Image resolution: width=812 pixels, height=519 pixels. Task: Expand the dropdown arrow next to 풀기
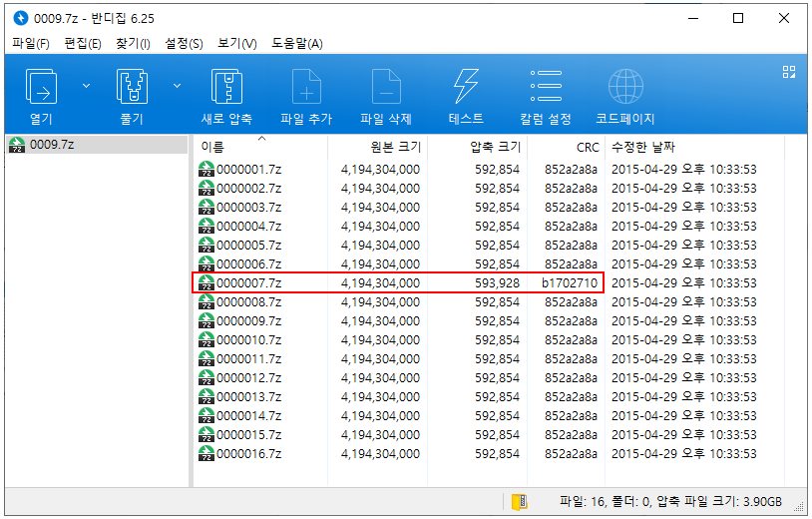point(178,86)
